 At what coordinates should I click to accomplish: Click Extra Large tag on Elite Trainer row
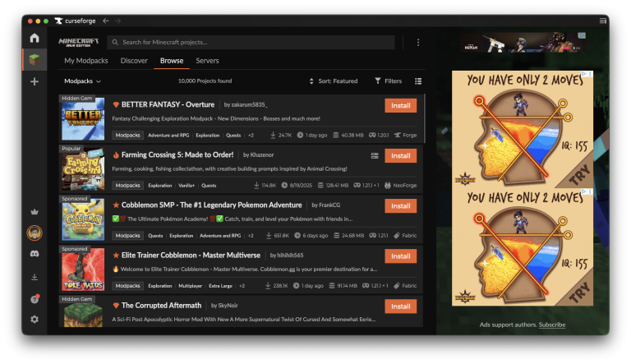(220, 286)
